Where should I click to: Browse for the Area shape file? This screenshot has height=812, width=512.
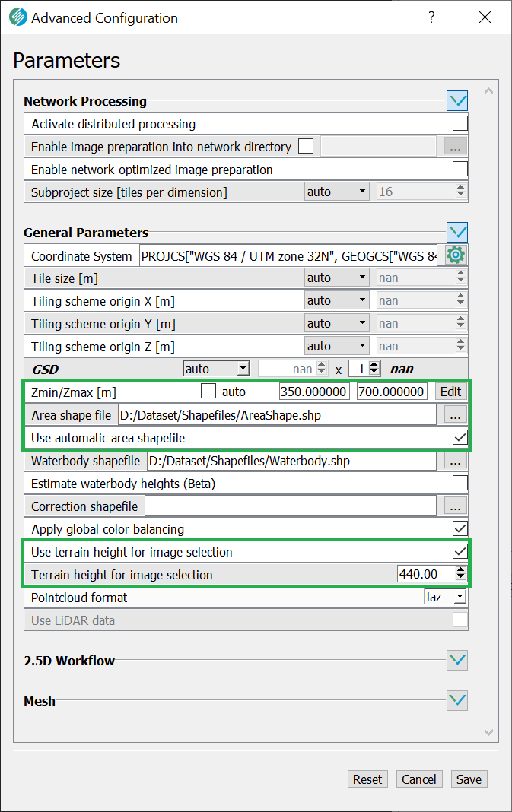[x=455, y=415]
